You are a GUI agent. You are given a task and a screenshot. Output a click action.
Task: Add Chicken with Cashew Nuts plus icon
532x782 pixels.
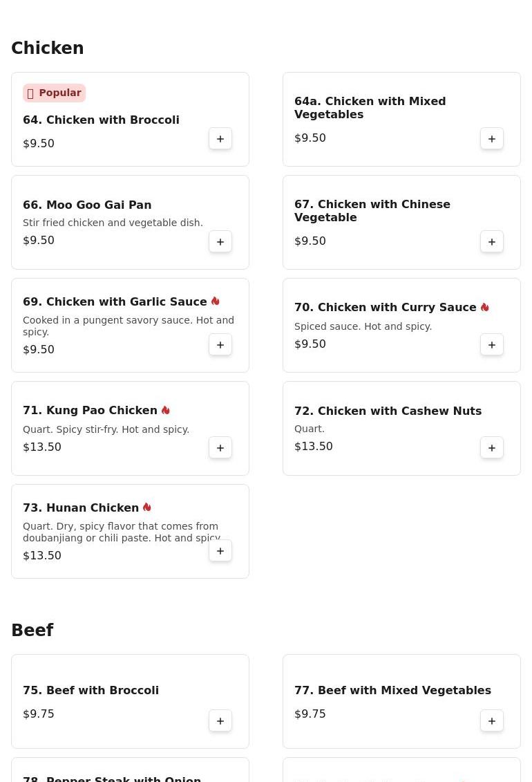click(492, 448)
